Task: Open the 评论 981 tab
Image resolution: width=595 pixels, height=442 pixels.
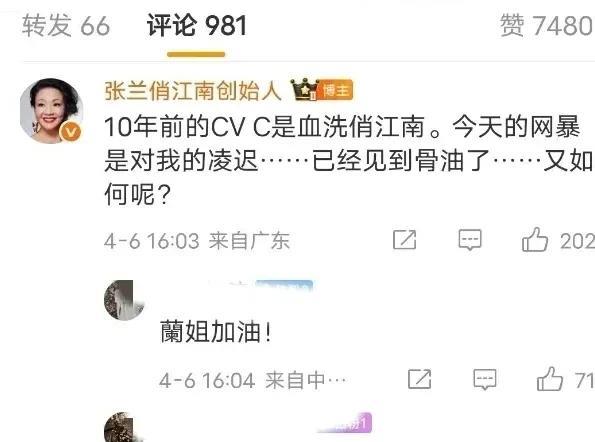Action: click(197, 25)
